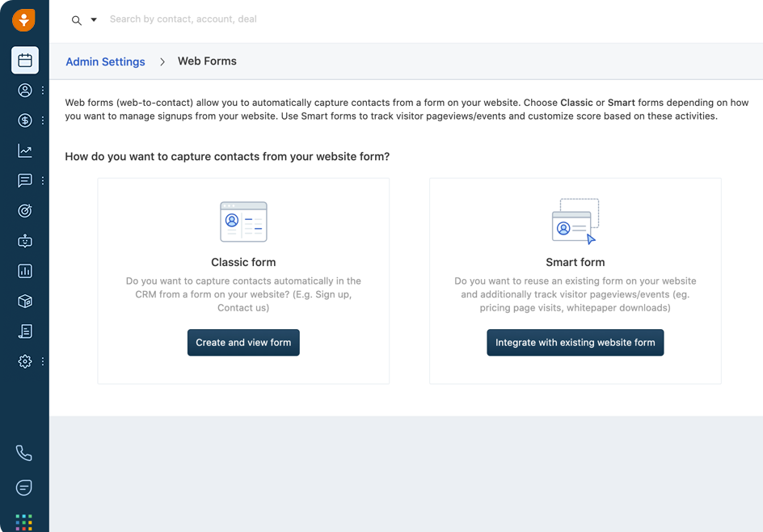Open the Quotes document icon
Viewport: 763px width, 532px height.
24,331
